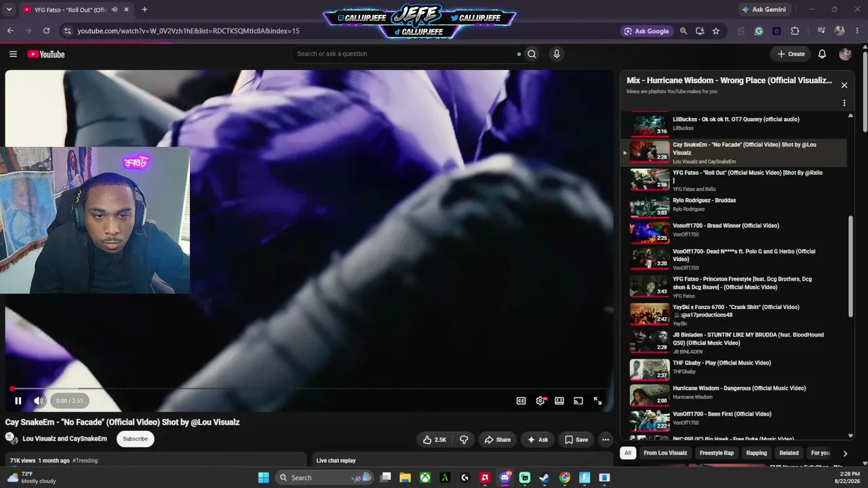This screenshot has height=488, width=868.
Task: Open the Create menu
Action: (791, 54)
